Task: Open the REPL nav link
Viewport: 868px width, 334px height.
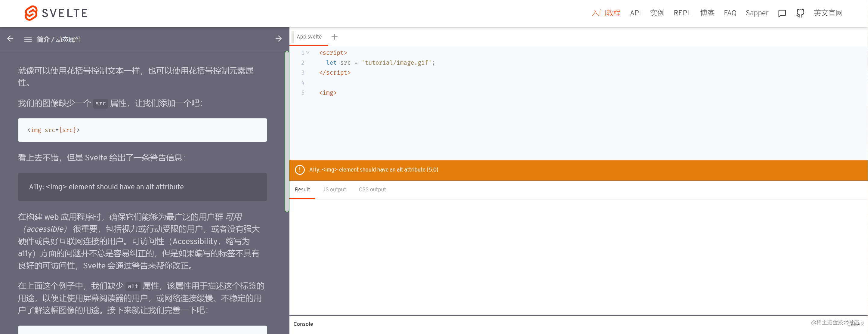Action: [x=682, y=13]
